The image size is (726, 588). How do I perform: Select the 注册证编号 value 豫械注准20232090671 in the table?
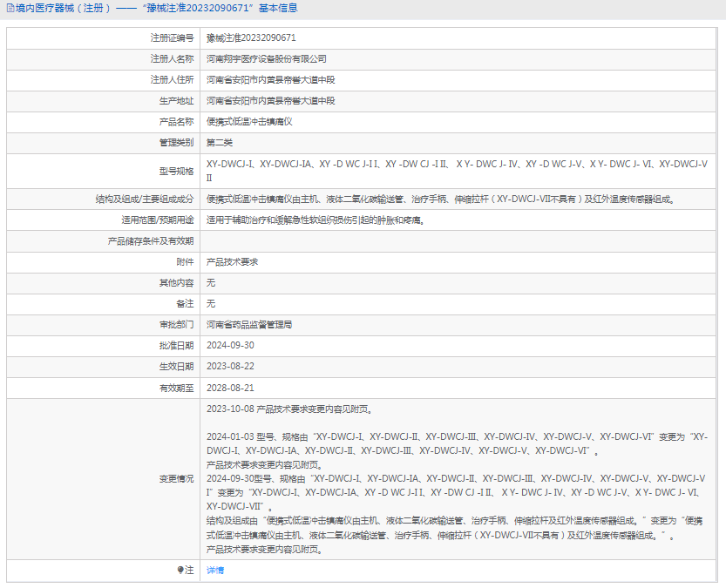[x=251, y=38]
